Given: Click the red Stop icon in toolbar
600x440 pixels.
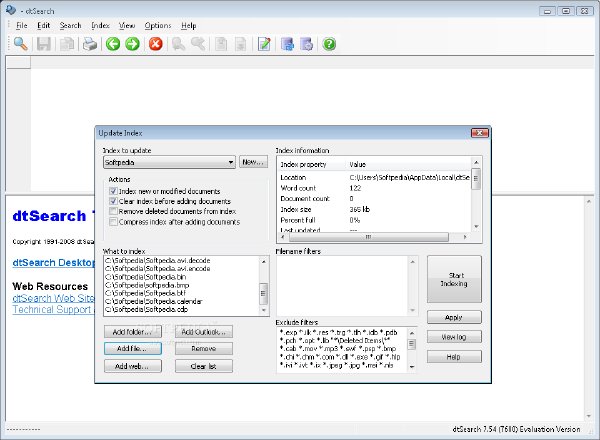Looking at the screenshot, I should (x=155, y=44).
